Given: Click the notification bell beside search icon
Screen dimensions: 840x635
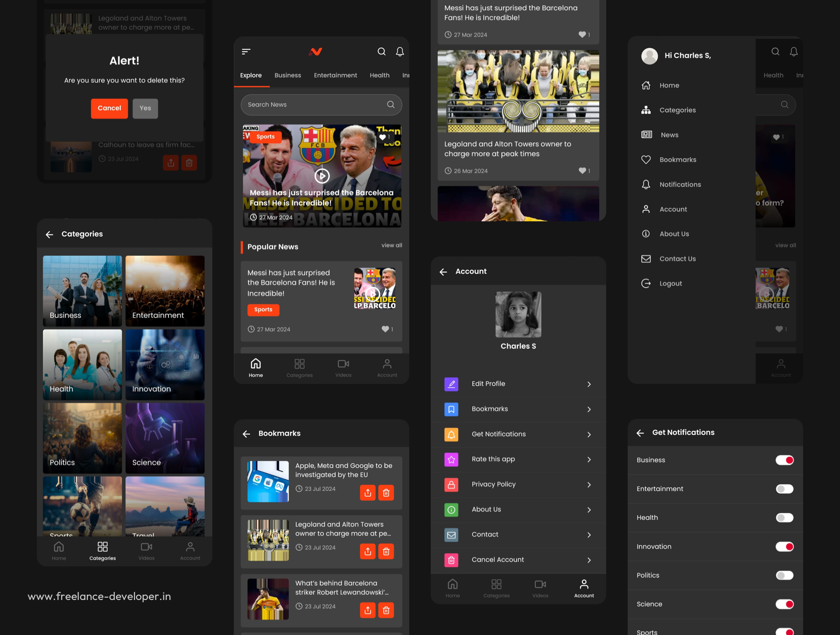Looking at the screenshot, I should tap(400, 52).
